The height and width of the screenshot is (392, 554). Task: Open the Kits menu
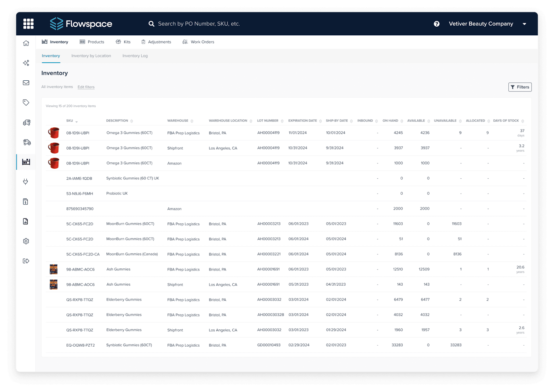pyautogui.click(x=123, y=42)
